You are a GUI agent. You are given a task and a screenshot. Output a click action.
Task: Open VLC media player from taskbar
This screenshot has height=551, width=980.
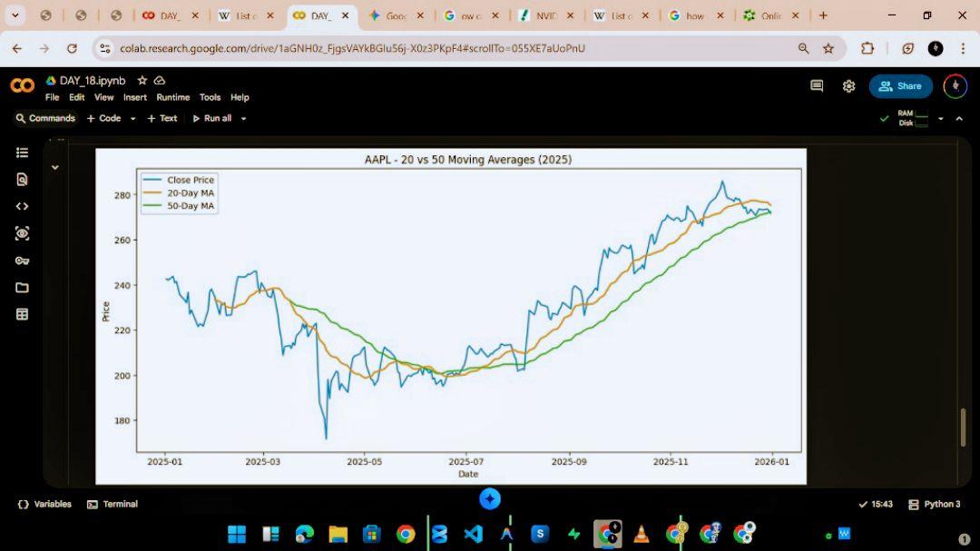tap(642, 534)
